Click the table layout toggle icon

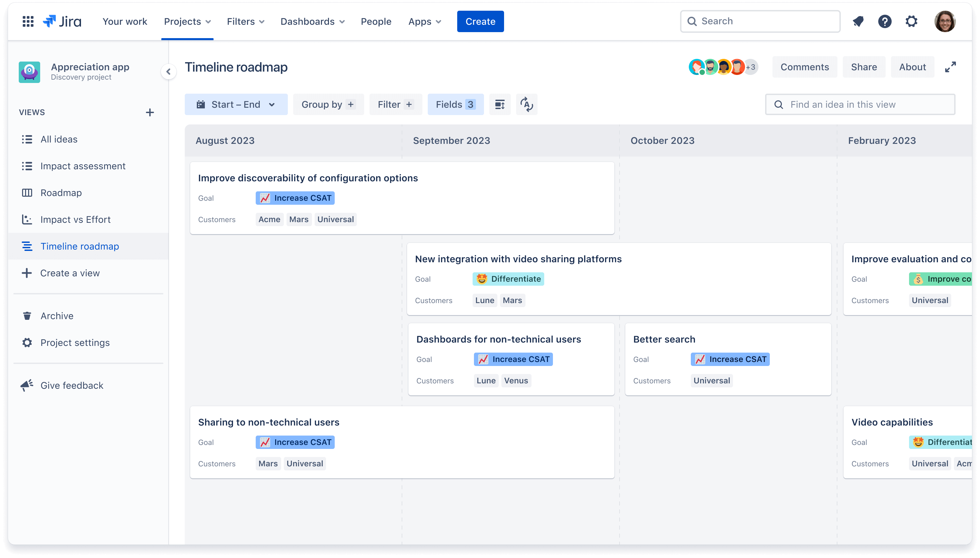click(x=499, y=104)
